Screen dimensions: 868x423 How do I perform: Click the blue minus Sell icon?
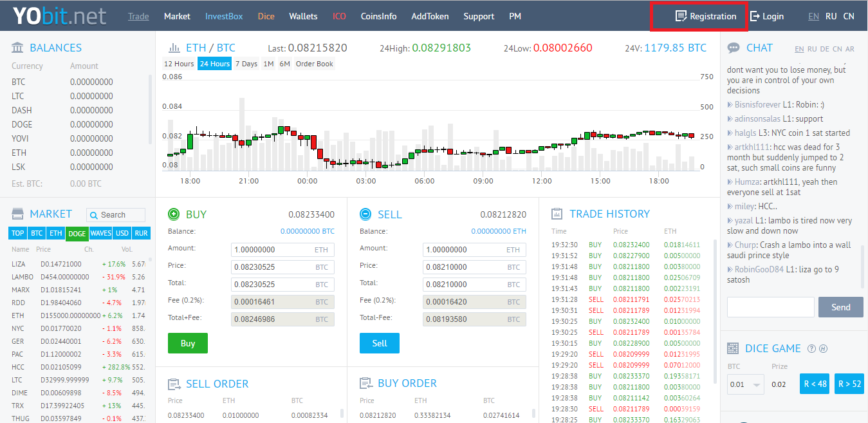tap(365, 214)
